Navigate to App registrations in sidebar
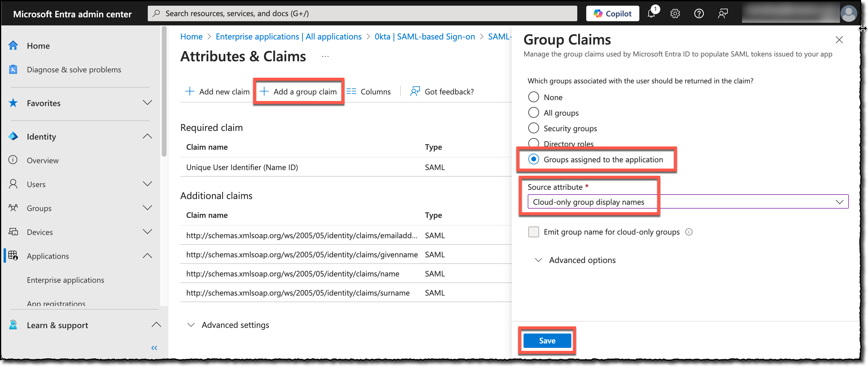868x367 pixels. tap(56, 304)
